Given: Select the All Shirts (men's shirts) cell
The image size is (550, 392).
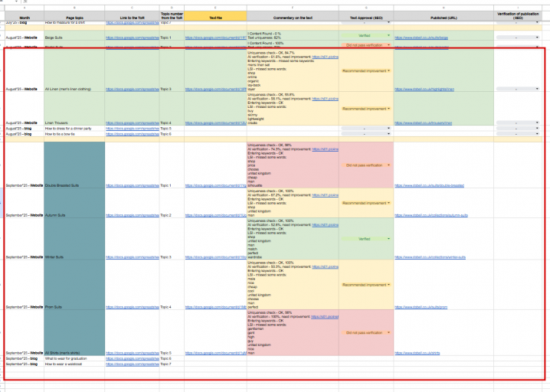Looking at the screenshot, I should pyautogui.click(x=74, y=333).
